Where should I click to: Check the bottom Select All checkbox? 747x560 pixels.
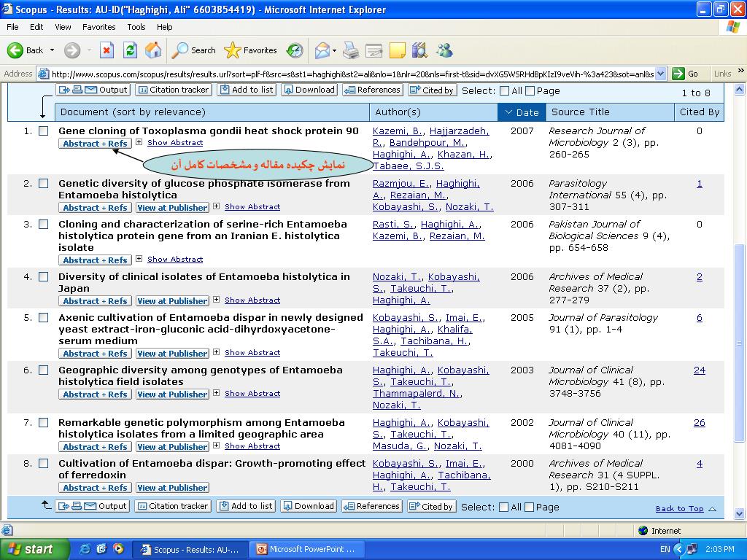(503, 507)
